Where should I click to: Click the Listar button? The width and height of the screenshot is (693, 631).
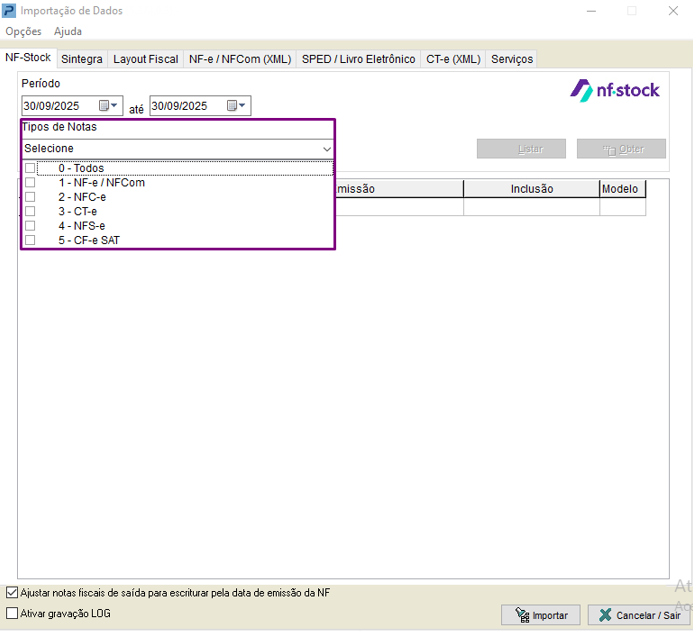tap(521, 149)
